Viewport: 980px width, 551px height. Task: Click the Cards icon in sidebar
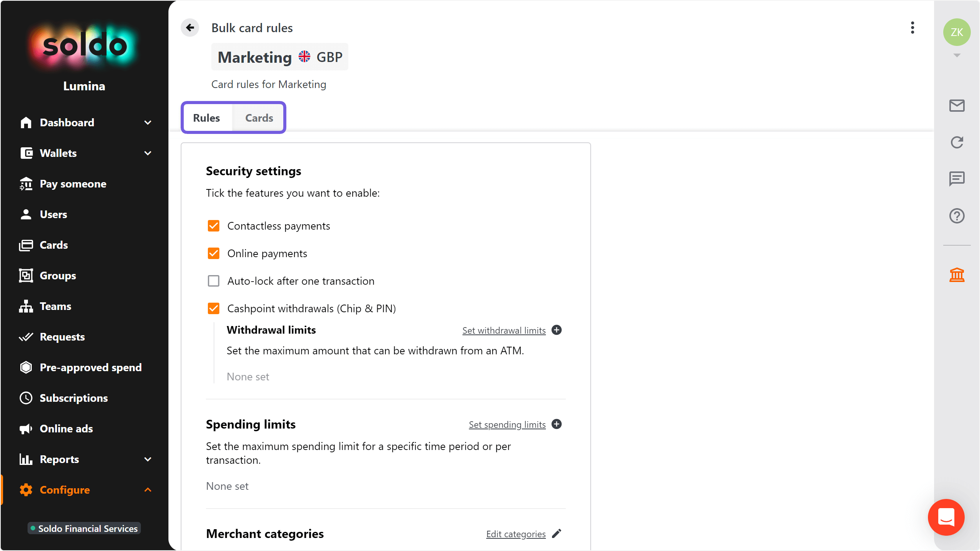[26, 245]
